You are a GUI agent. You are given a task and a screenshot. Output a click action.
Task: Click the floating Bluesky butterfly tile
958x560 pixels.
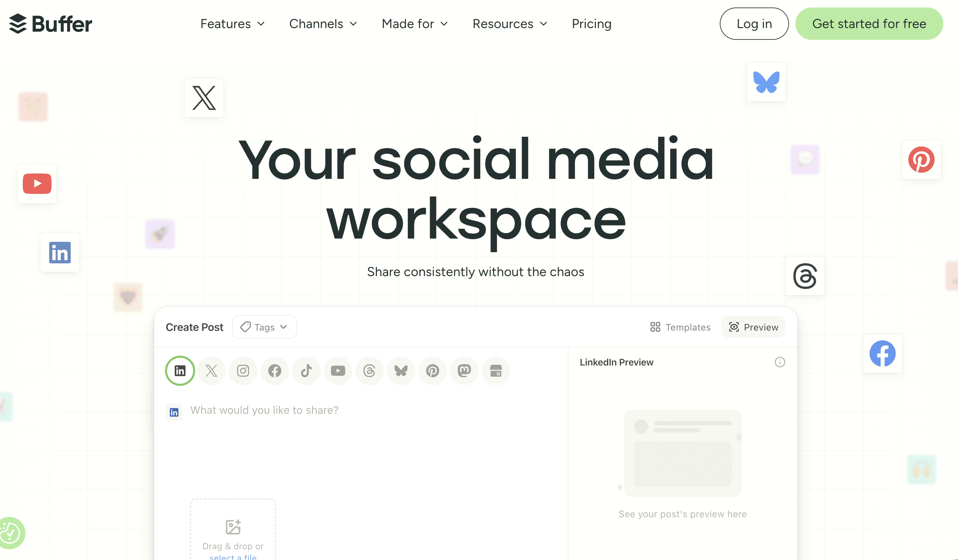(766, 82)
